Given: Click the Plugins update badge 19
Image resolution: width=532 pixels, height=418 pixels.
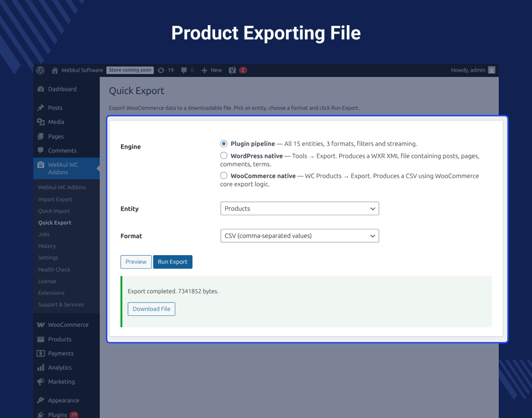Looking at the screenshot, I should pyautogui.click(x=74, y=415).
